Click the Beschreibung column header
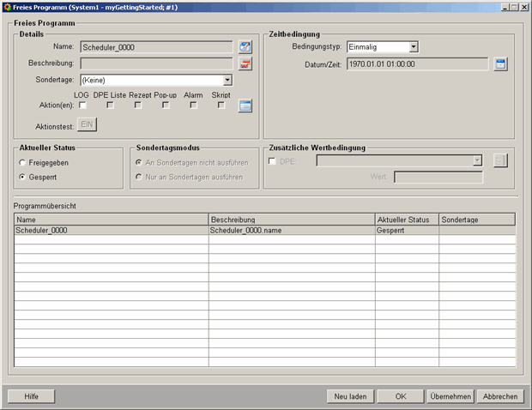 [292, 220]
